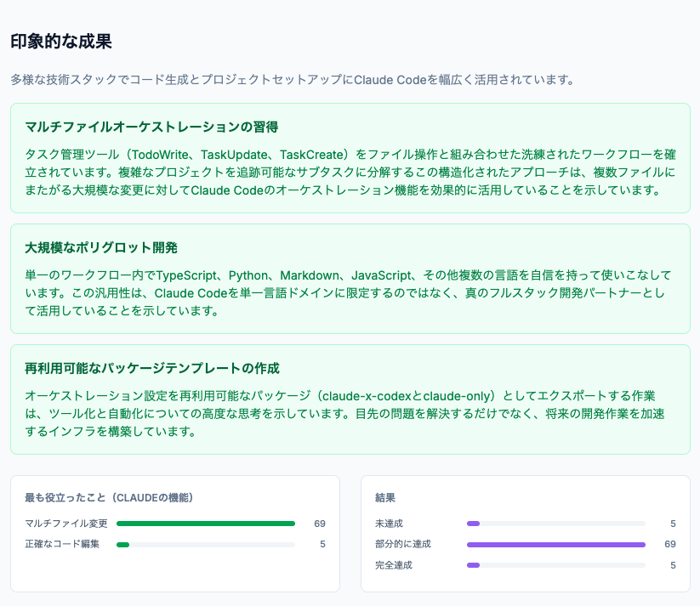The width and height of the screenshot is (700, 606).
Task: Click the purple 部分的に達成 progress bar
Action: tap(555, 544)
